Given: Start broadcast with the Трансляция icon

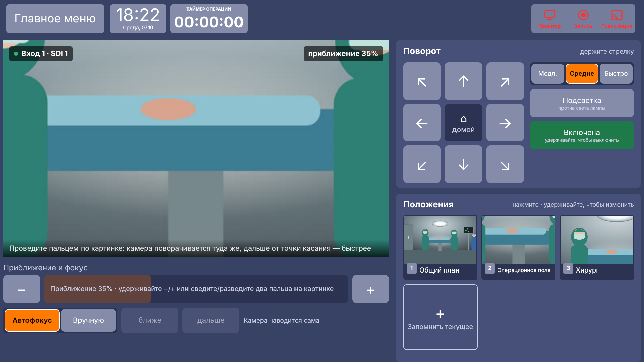Looking at the screenshot, I should coord(616,19).
